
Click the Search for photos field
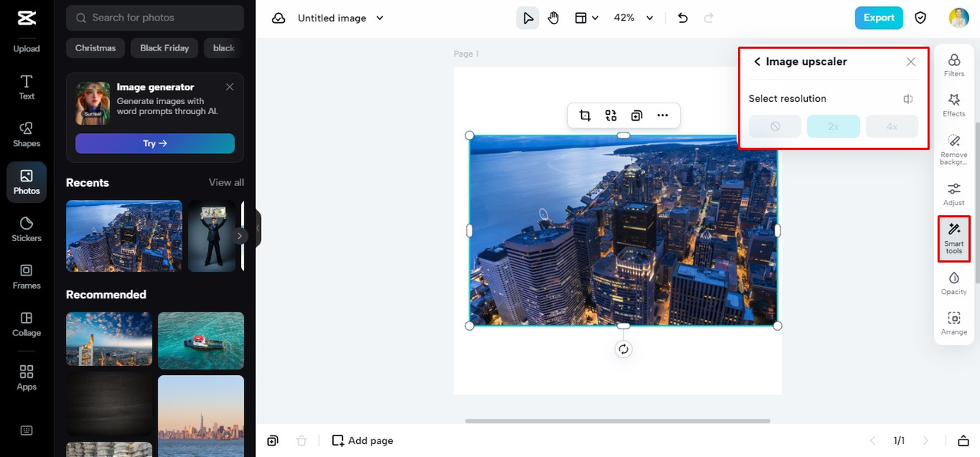(x=155, y=18)
